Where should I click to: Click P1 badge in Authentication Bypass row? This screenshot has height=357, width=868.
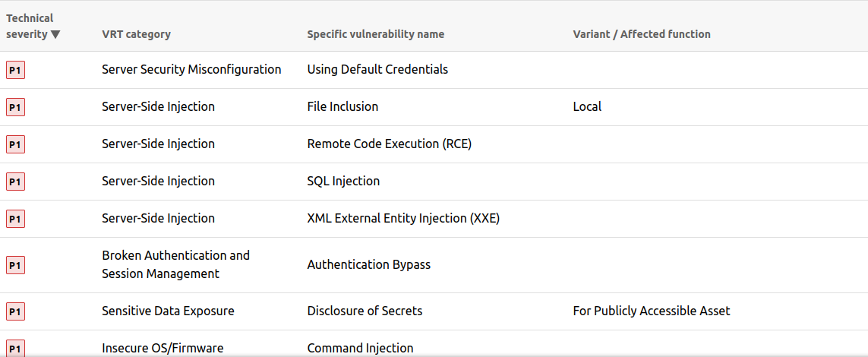pos(16,265)
